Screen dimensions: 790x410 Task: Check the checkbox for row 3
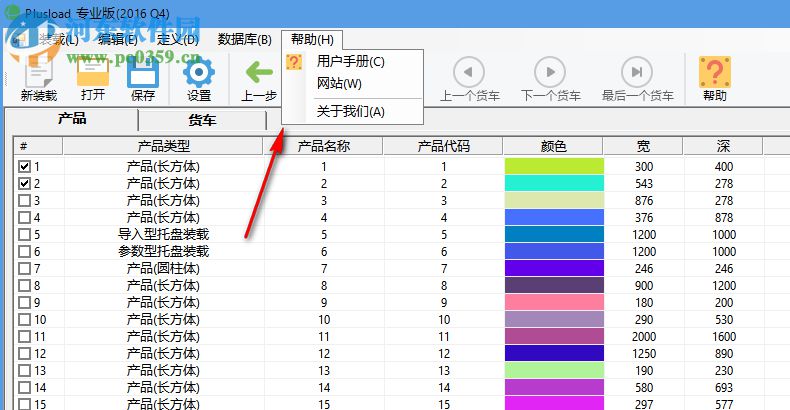click(x=24, y=200)
